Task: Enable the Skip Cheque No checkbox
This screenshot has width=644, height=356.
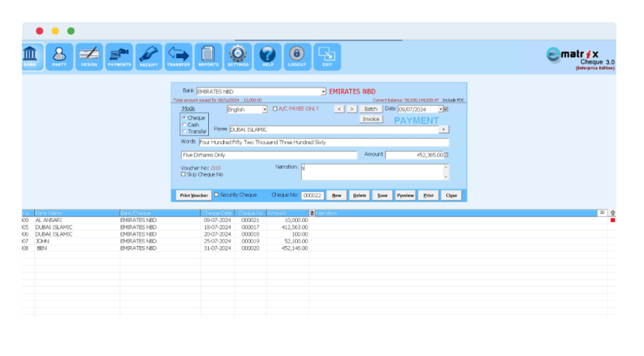Action: point(183,174)
